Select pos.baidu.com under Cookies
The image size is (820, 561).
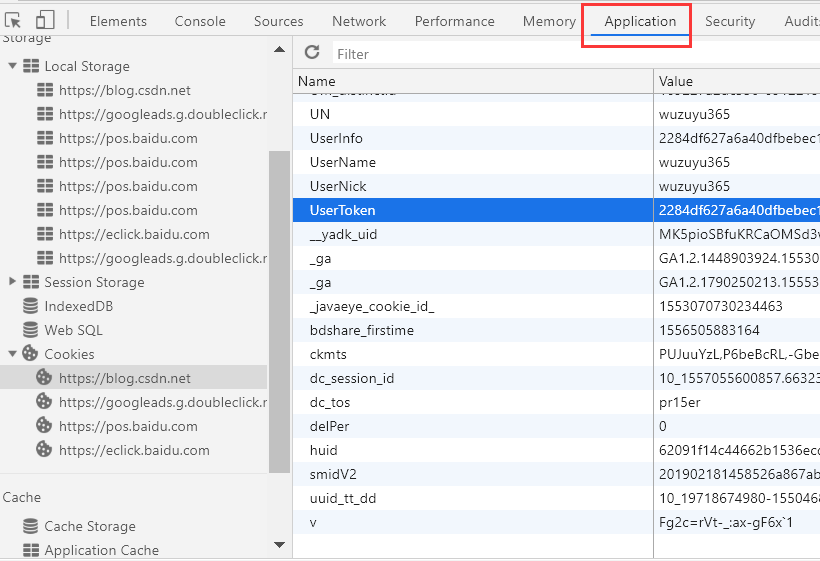point(128,426)
